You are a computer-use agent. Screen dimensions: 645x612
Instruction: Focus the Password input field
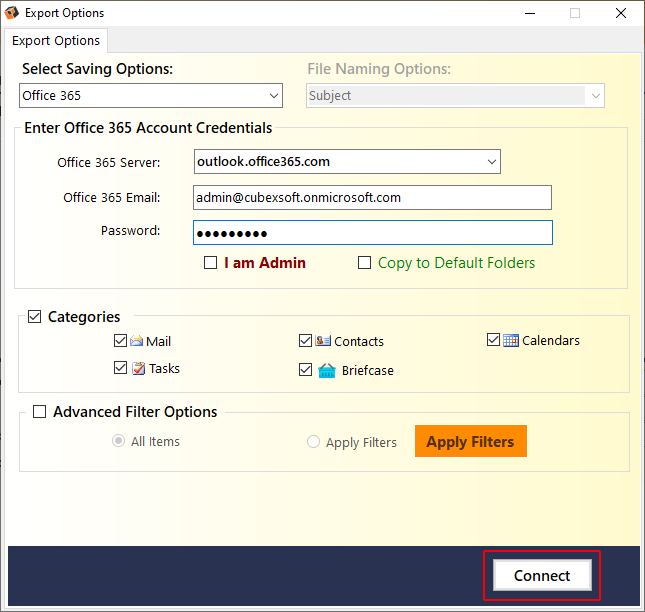pyautogui.click(x=371, y=233)
